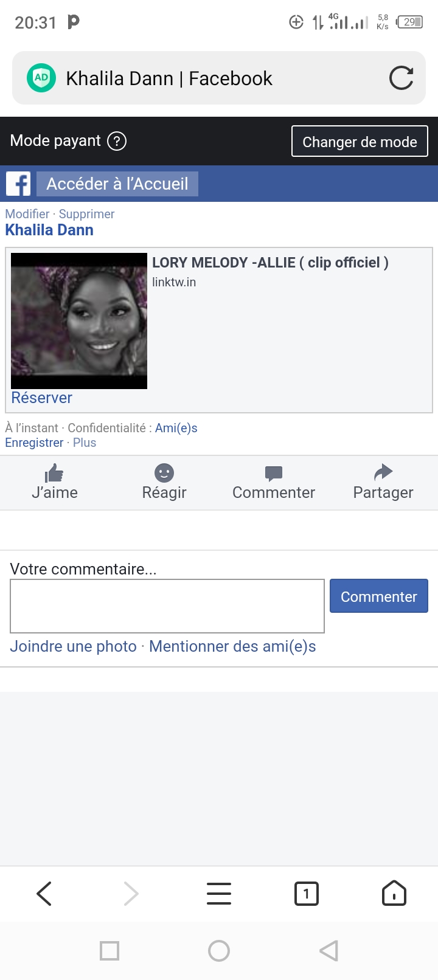This screenshot has height=980, width=438.
Task: Share post via Partager arrow icon
Action: click(x=383, y=472)
